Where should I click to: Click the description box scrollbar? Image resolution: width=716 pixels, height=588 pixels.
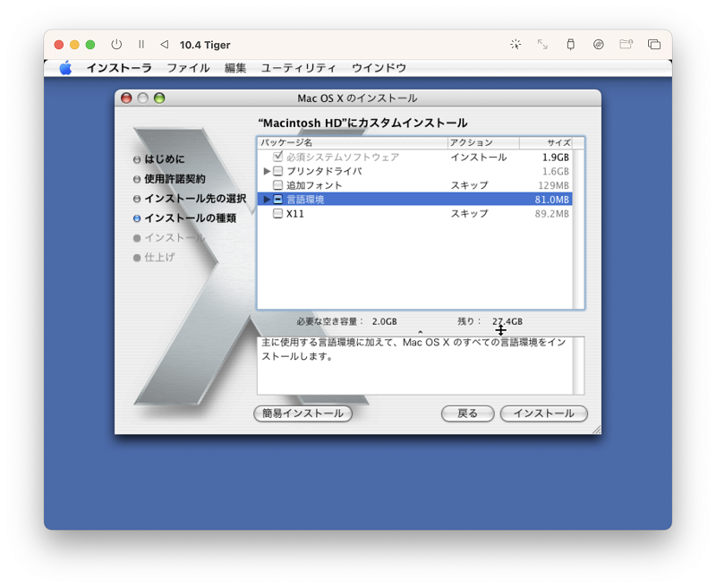[x=578, y=366]
